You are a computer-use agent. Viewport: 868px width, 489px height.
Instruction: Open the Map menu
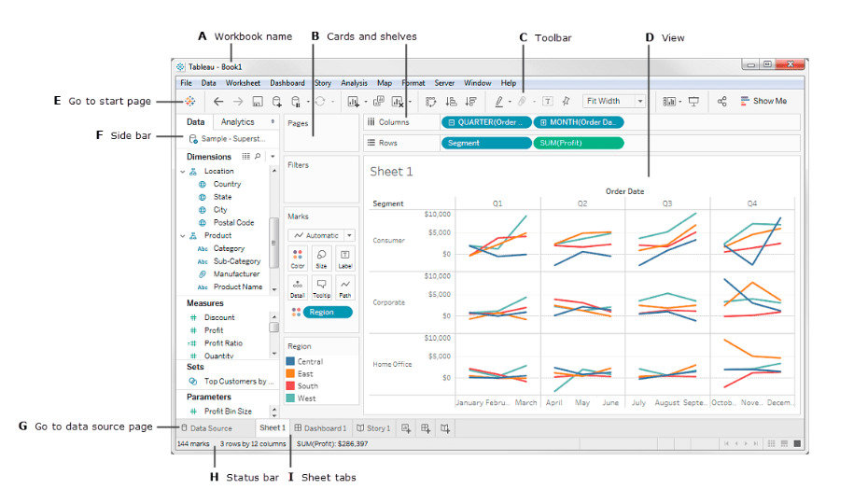(x=385, y=83)
